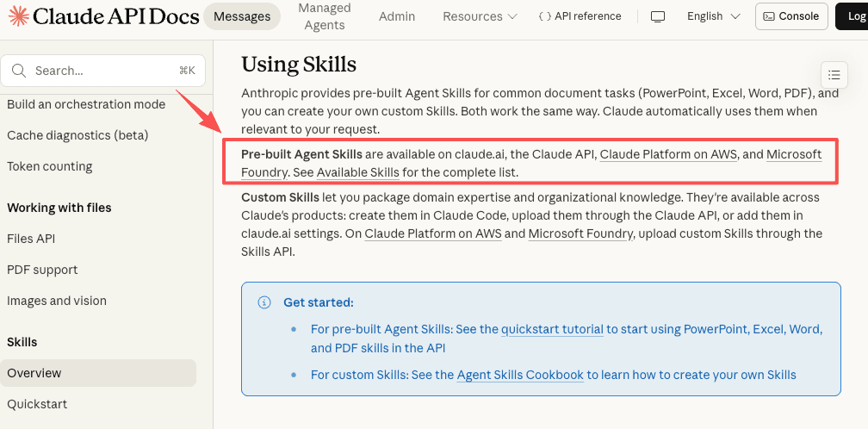Toggle the theme monitor icon
Image resolution: width=868 pixels, height=429 pixels.
click(x=658, y=16)
